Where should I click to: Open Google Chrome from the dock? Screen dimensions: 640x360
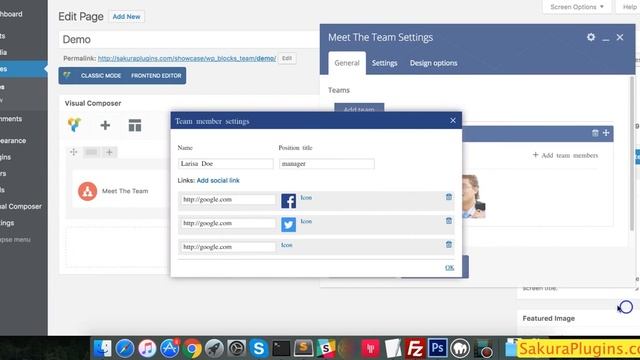point(192,349)
